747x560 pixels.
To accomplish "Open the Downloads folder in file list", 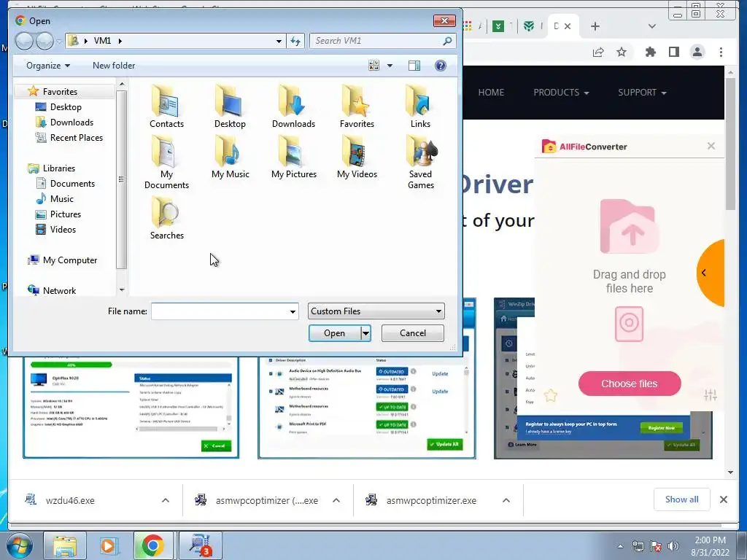I will point(293,106).
